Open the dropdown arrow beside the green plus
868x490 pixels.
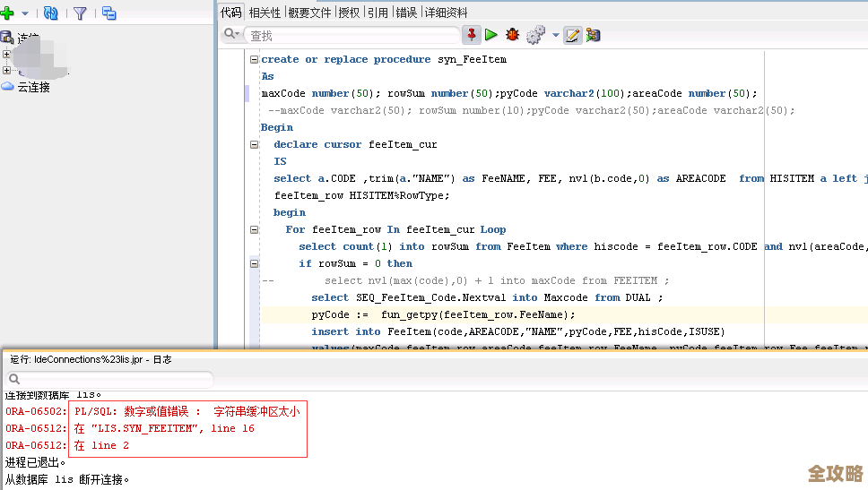point(25,13)
